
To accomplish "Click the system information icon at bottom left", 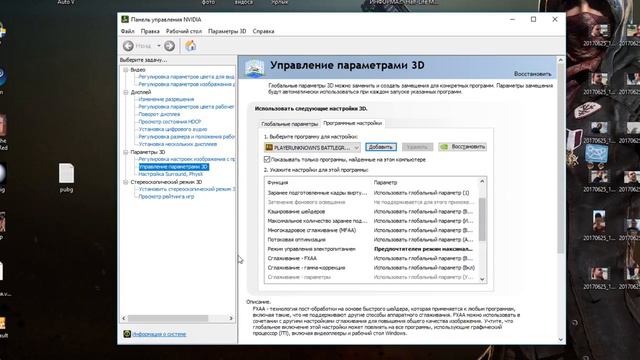I will point(127,334).
